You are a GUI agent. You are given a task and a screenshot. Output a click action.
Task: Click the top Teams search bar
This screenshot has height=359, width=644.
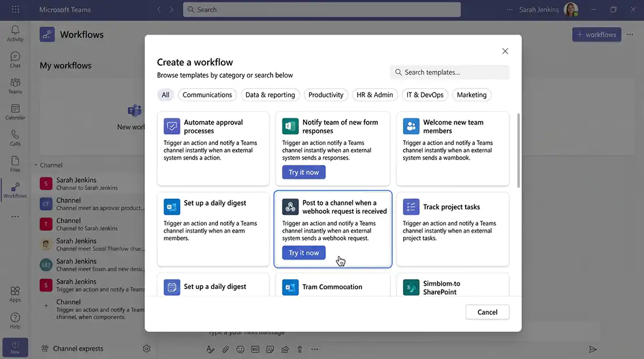321,9
